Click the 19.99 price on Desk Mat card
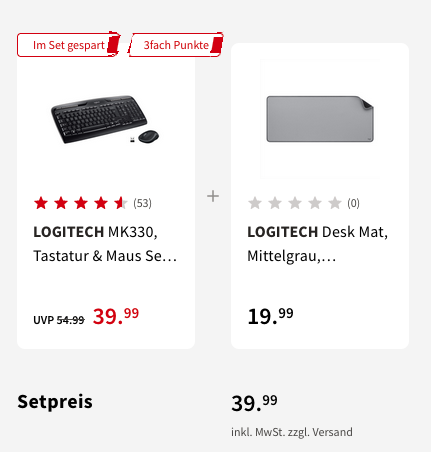 click(x=270, y=316)
